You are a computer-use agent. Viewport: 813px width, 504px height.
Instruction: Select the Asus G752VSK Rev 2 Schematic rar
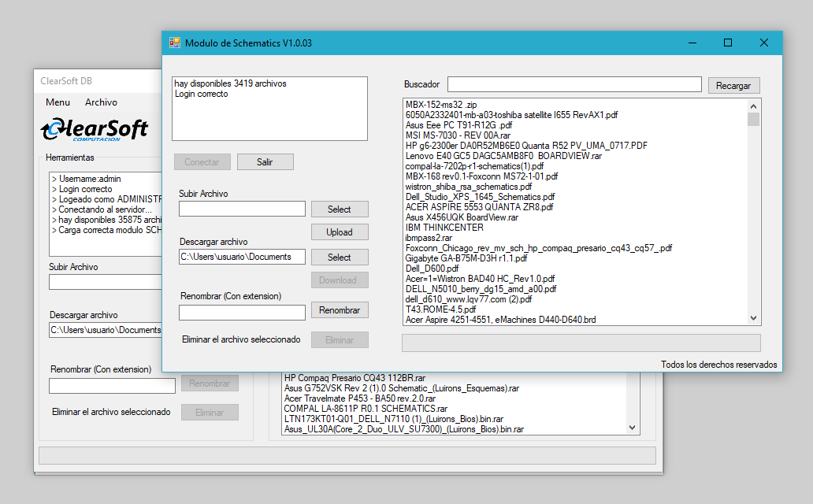401,388
